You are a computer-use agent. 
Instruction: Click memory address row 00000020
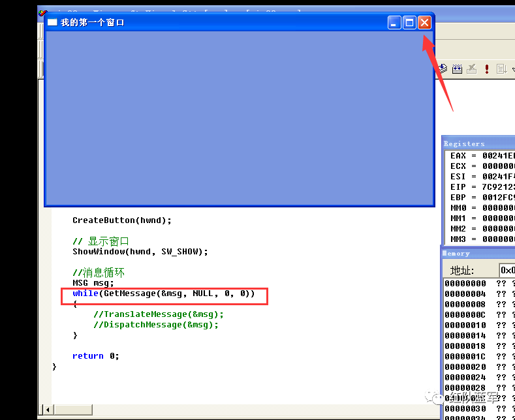click(480, 367)
